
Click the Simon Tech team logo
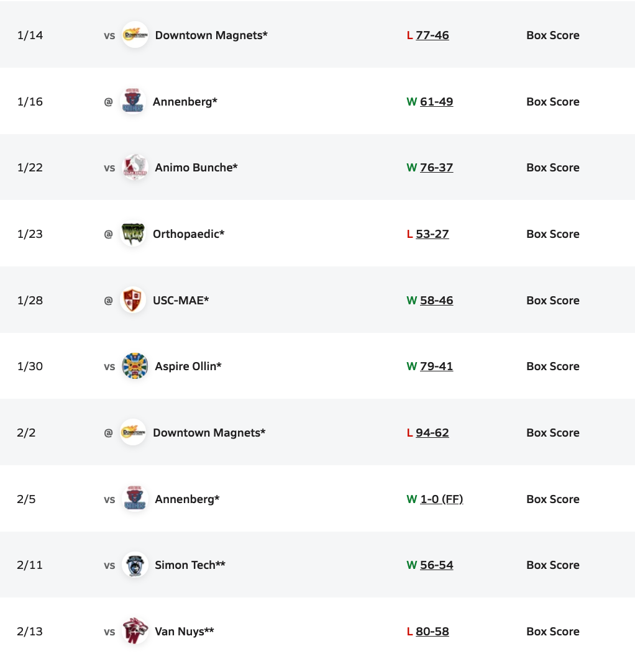135,565
